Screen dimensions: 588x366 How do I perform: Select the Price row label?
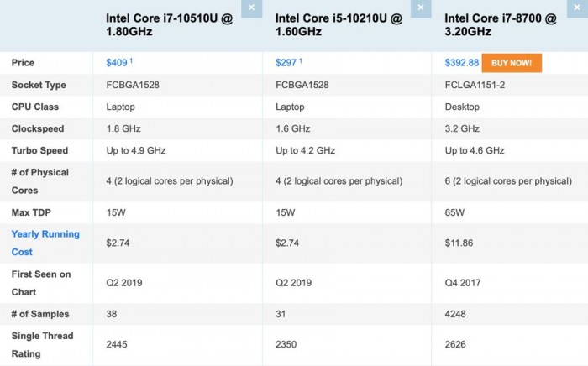pos(24,63)
